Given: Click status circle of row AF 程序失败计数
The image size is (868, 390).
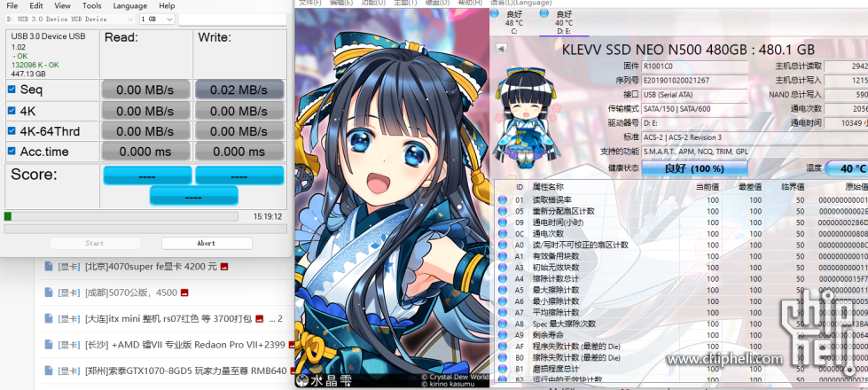Looking at the screenshot, I should click(503, 347).
